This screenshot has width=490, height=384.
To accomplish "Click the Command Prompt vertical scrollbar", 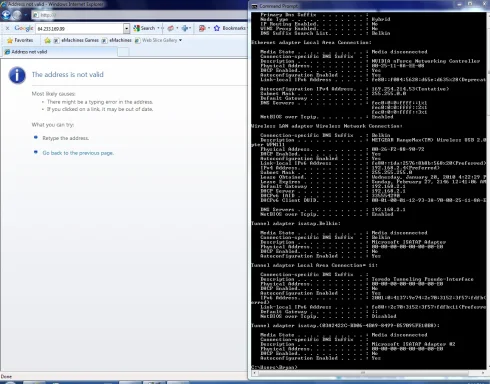I will tap(488, 190).
